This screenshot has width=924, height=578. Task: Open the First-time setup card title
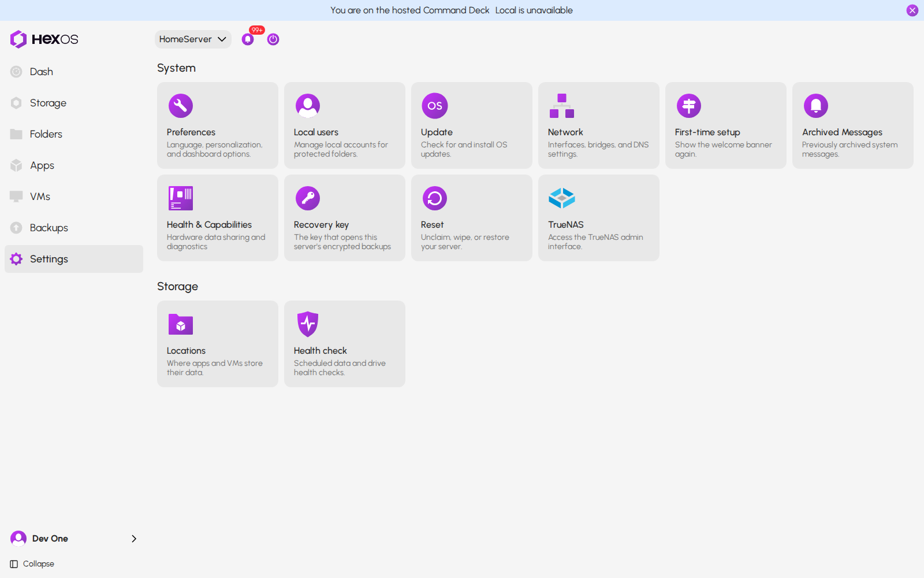click(707, 132)
